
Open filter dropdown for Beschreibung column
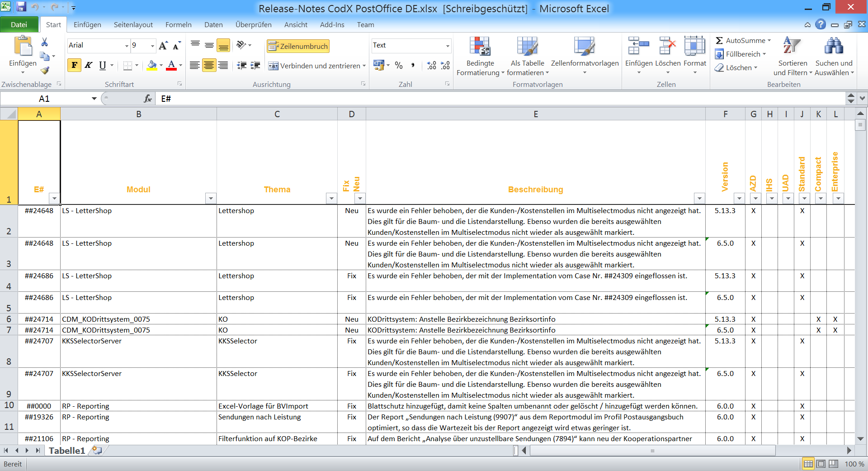point(699,198)
